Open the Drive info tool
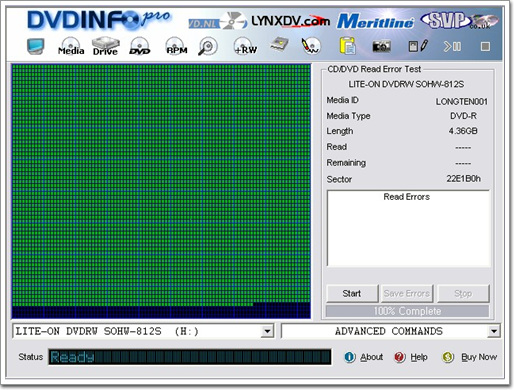Image resolution: width=514 pixels, height=390 pixels. pyautogui.click(x=105, y=46)
